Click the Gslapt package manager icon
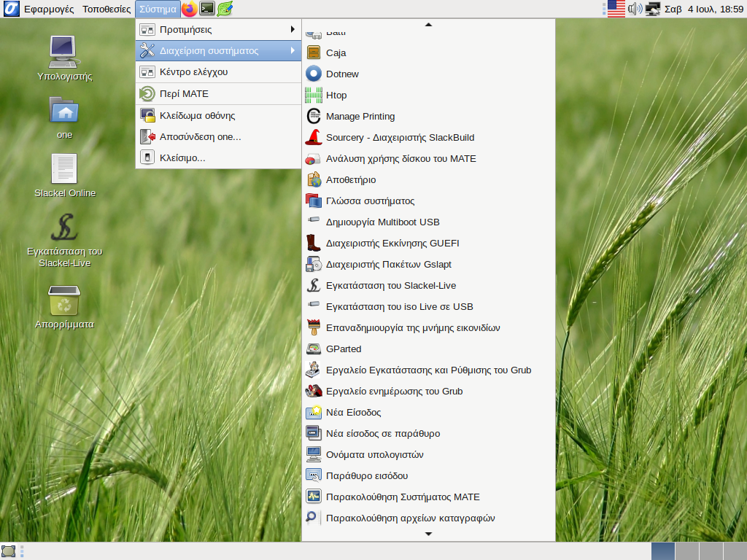The image size is (747, 560). (x=314, y=264)
